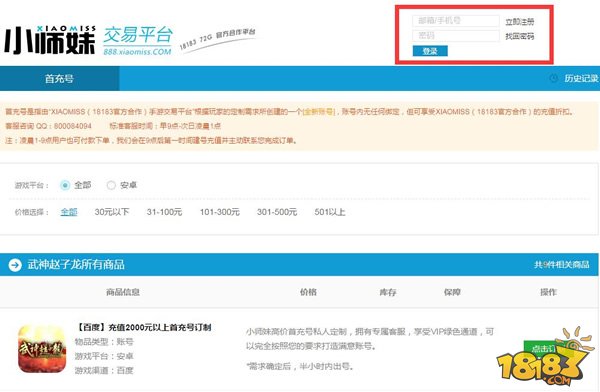Filter prices by 30元以下
600x392 pixels.
click(112, 212)
